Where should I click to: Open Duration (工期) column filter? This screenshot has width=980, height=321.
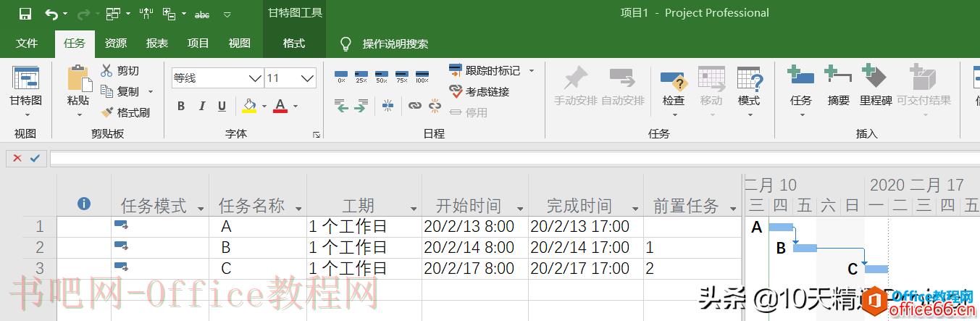(414, 209)
